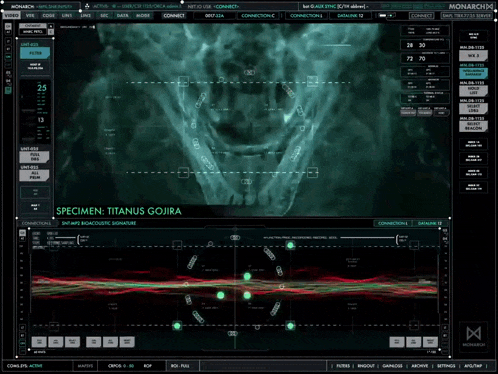Viewport: 498px width, 374px height.
Task: Click the highlighted green icon in left strip
Action: (x=8, y=90)
